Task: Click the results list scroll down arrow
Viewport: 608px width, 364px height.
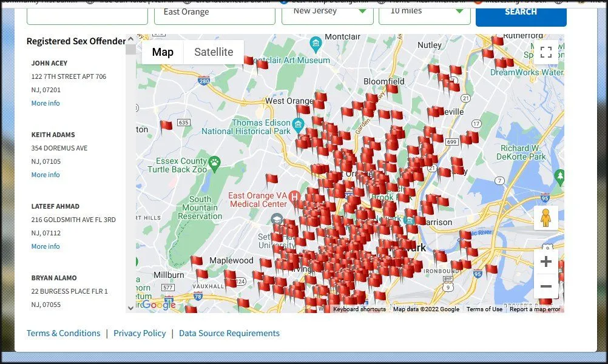Action: [x=131, y=308]
